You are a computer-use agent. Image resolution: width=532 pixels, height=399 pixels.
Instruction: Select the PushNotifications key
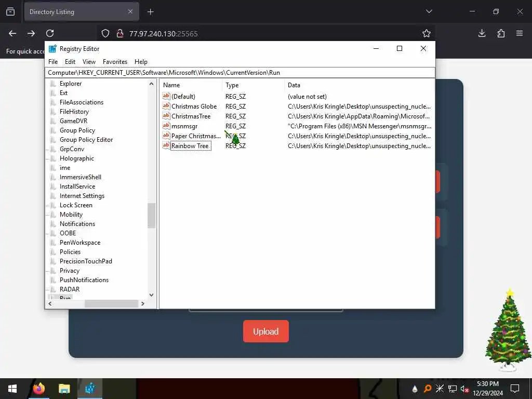click(84, 280)
